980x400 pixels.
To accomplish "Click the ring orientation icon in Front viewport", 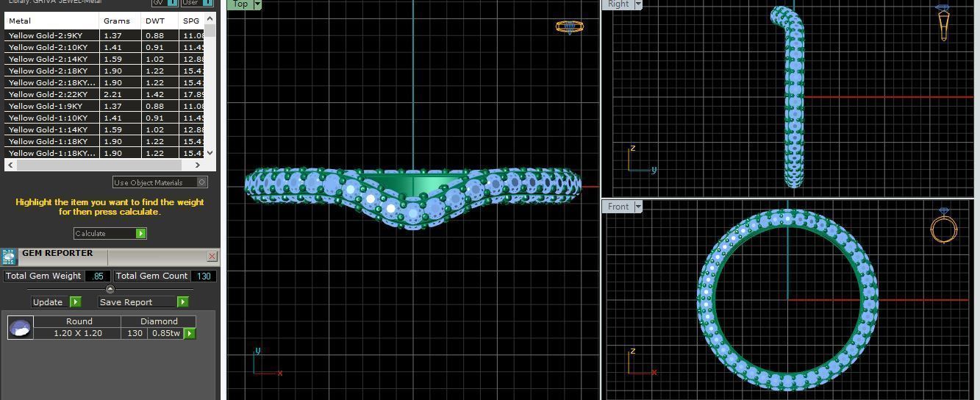I will [943, 226].
